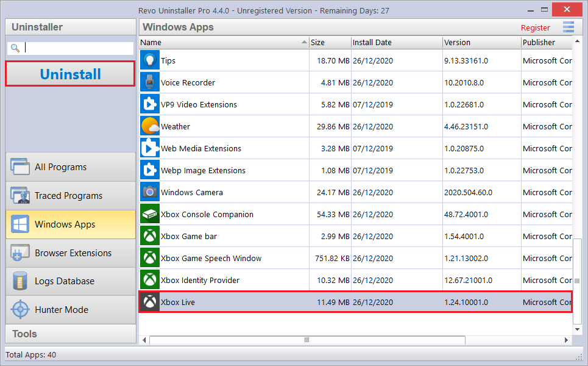Click the Windows Camera icon
The image size is (588, 366).
pos(150,192)
